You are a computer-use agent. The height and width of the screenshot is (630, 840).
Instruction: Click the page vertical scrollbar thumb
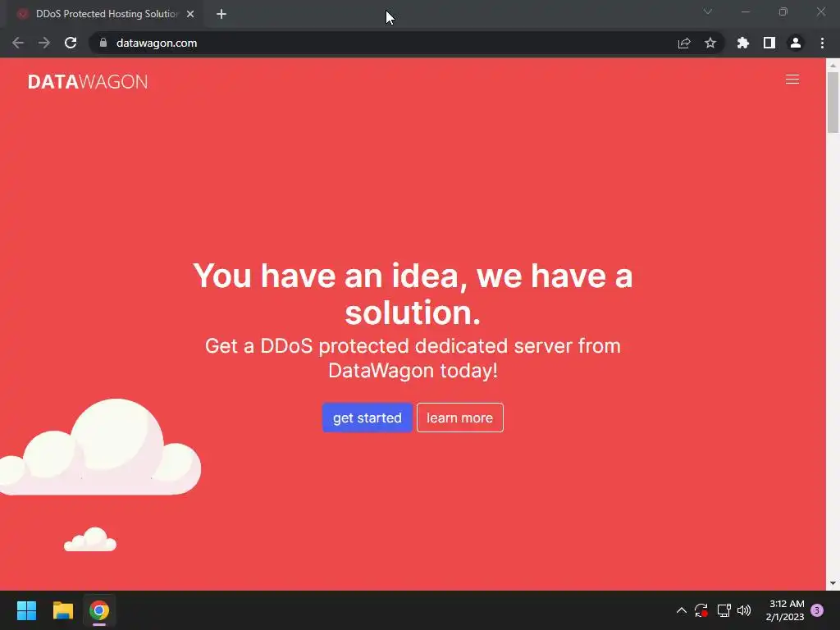pyautogui.click(x=833, y=102)
